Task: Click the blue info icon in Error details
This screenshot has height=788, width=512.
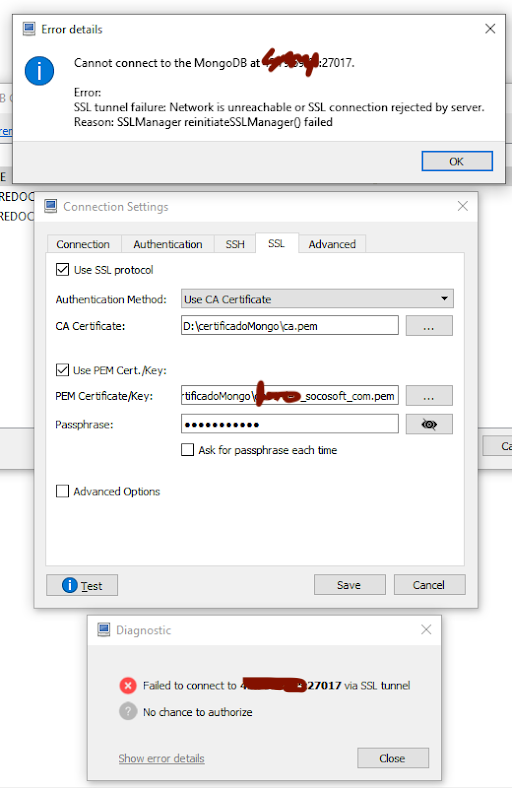Action: 39,71
